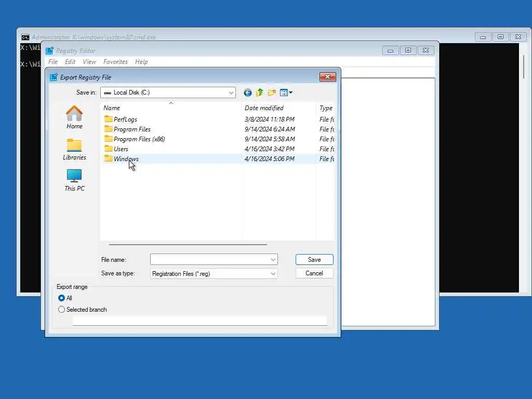Select the All export range option
The image size is (532, 399).
coord(61,298)
